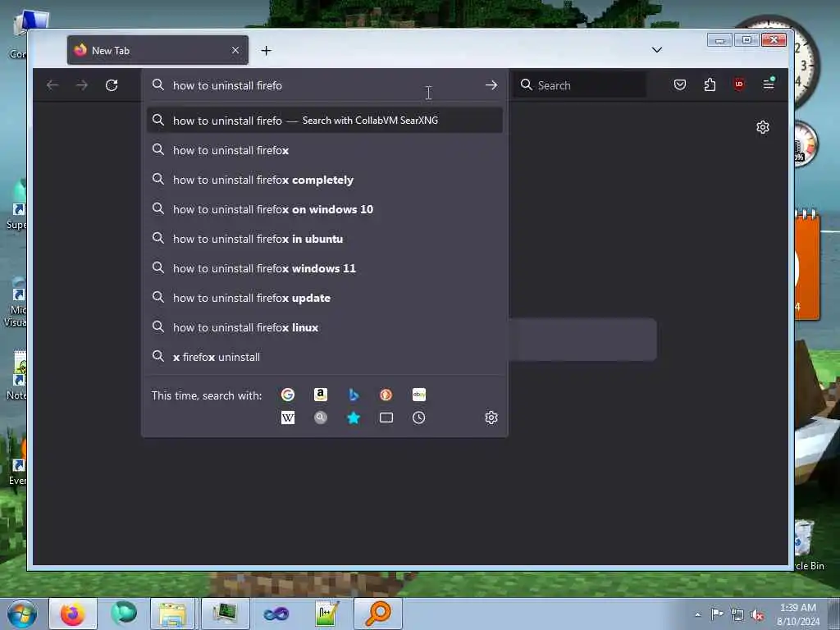Choose suggestion "firefox on windows 10"
Viewport: 840px width, 630px height.
pyautogui.click(x=325, y=209)
